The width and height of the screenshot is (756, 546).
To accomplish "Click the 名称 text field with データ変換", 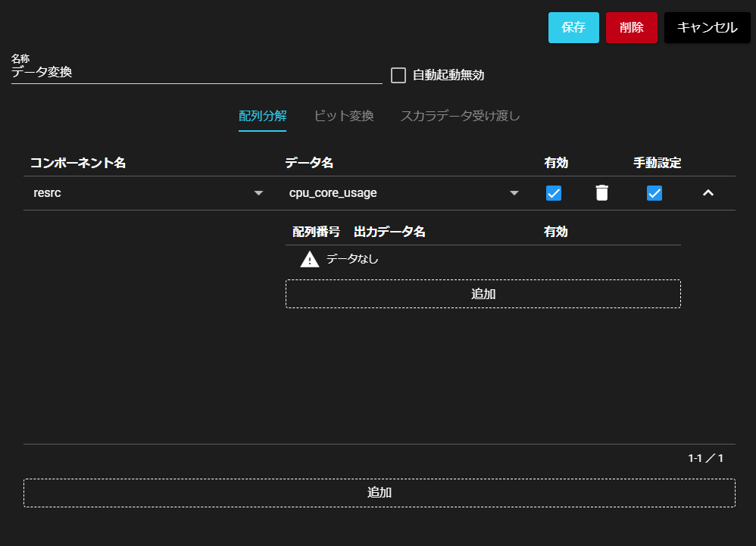I will point(196,73).
